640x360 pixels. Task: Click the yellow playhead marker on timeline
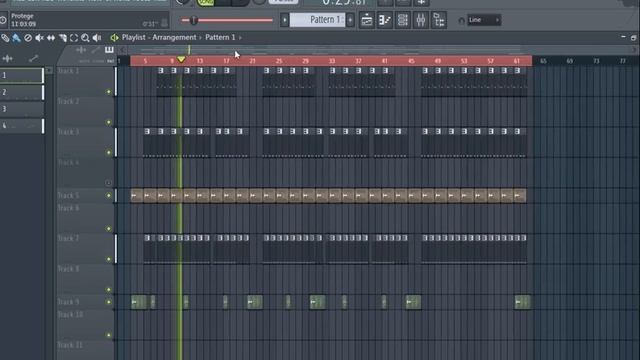point(181,60)
